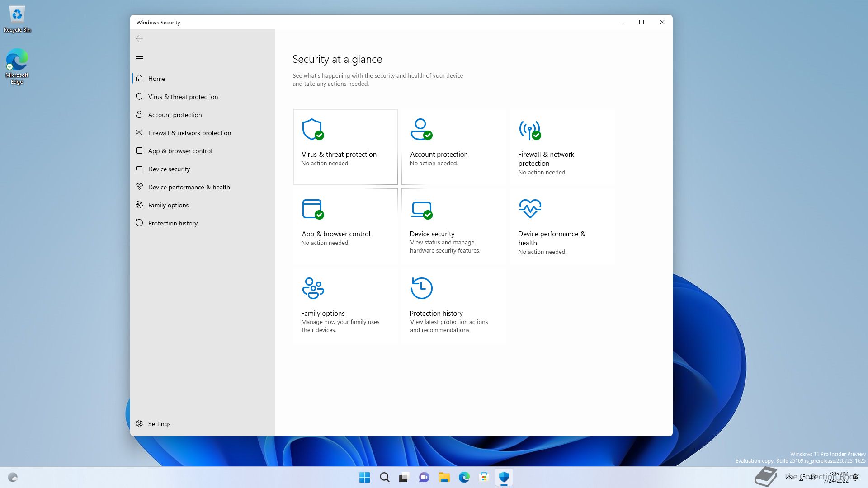Viewport: 868px width, 488px height.
Task: Open the Firewall & network protection tile title
Action: coord(546,159)
